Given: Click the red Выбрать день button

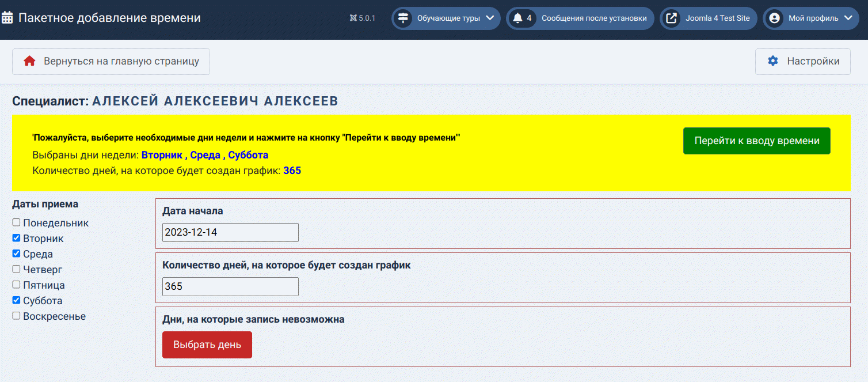Looking at the screenshot, I should [x=207, y=345].
